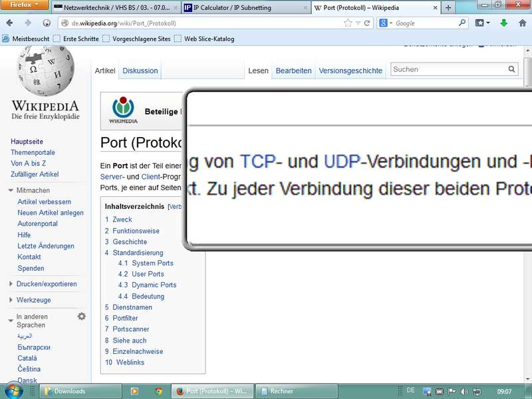The height and width of the screenshot is (399, 532).
Task: Click DE language indicator in tray
Action: coord(410,390)
